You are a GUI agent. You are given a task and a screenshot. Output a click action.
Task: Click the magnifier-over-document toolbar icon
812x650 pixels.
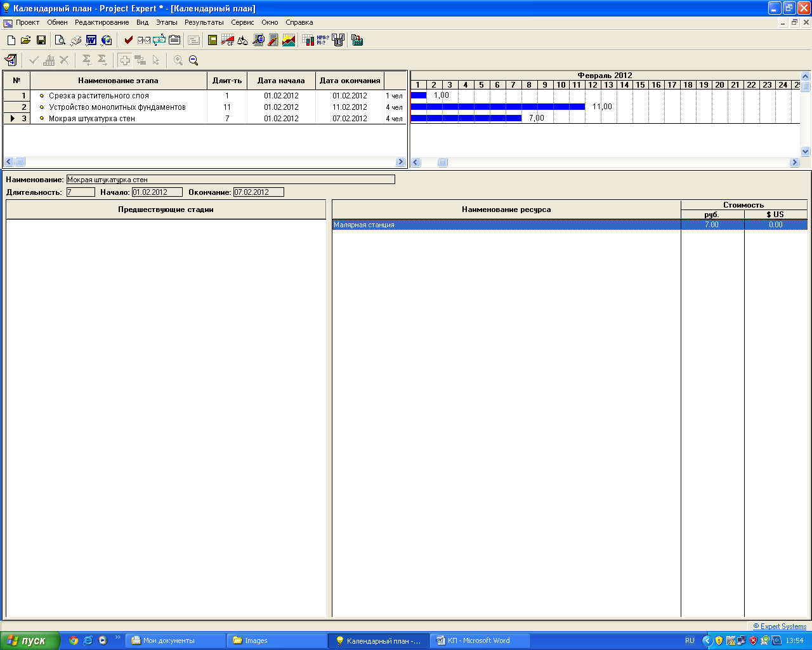tap(258, 41)
